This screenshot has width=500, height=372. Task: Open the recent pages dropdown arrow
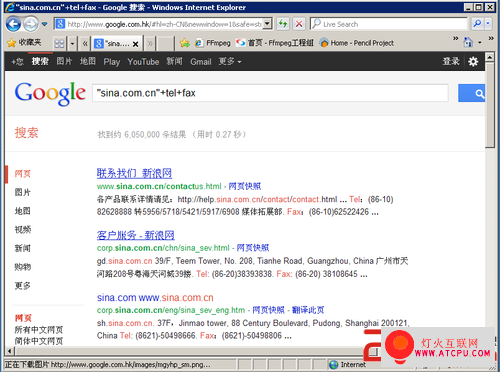[44, 24]
